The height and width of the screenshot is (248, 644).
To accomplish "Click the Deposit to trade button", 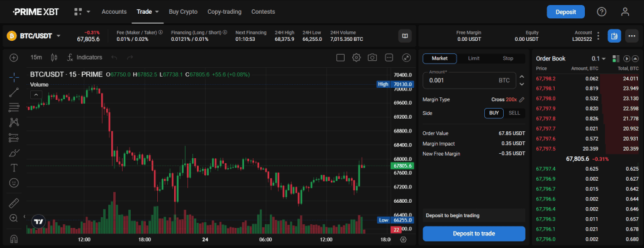I will (474, 234).
